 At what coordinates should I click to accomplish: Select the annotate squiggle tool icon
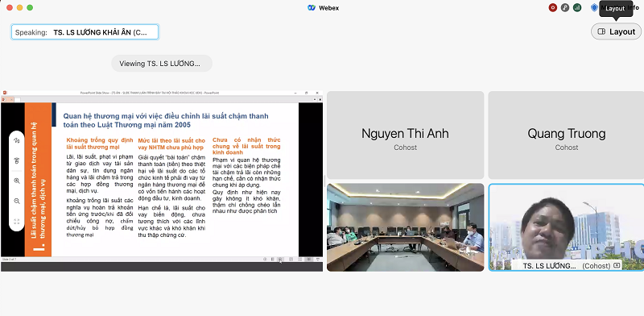[x=17, y=140]
